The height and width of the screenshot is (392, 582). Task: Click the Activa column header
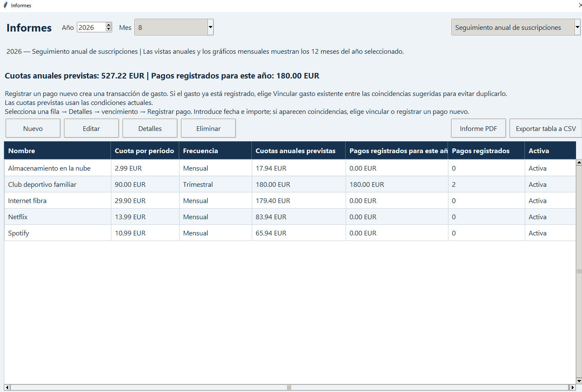(x=550, y=151)
